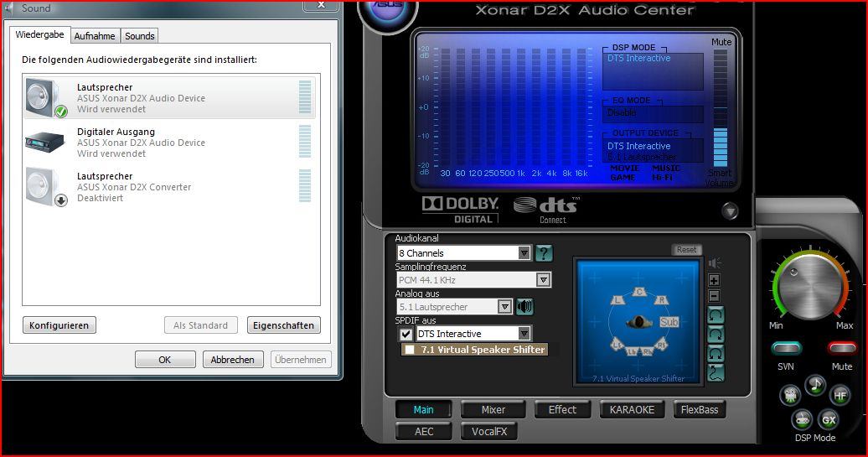The height and width of the screenshot is (457, 868).
Task: Click the clockwise rotate speakers button
Action: pos(716,335)
